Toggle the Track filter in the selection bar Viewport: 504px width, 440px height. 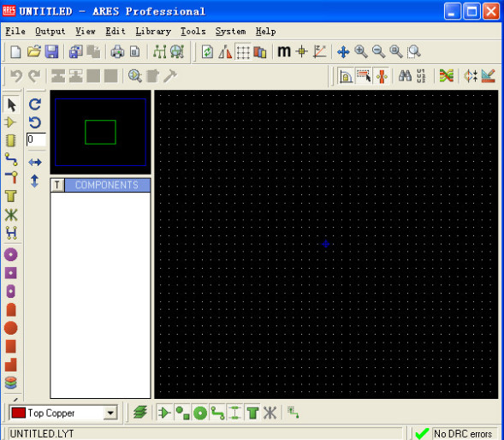click(217, 413)
